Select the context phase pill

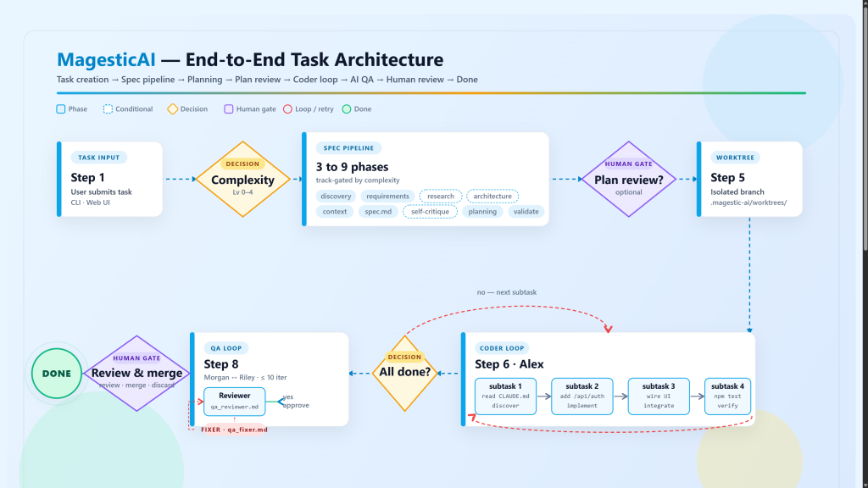coord(334,211)
